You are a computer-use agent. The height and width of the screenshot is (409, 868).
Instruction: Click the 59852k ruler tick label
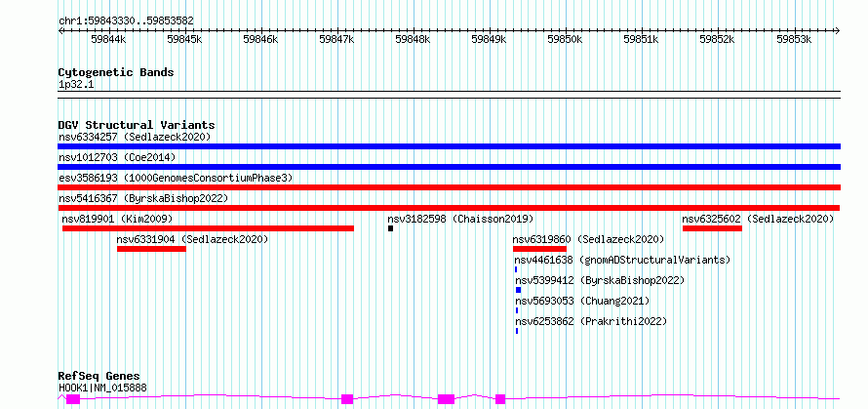(x=718, y=39)
